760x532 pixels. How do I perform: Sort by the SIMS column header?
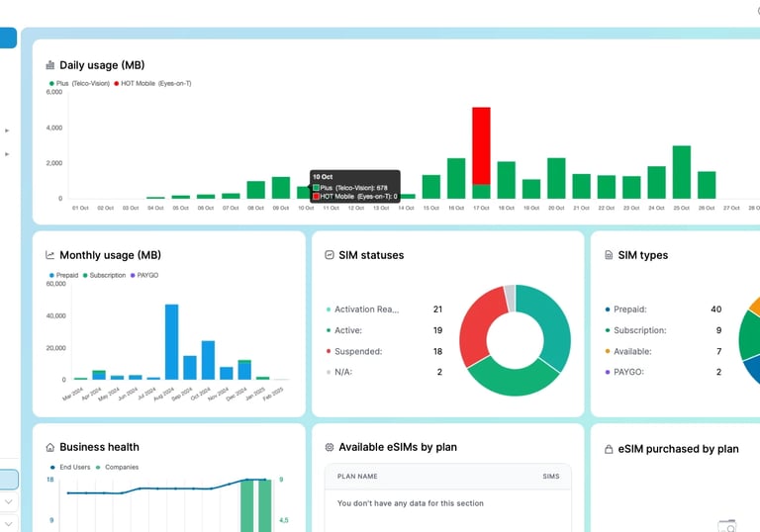(551, 477)
